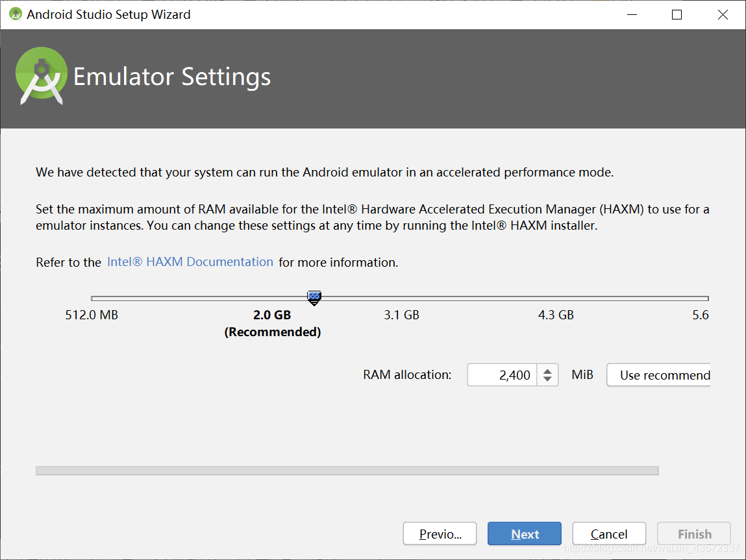Focus the RAM allocation input field

(502, 375)
